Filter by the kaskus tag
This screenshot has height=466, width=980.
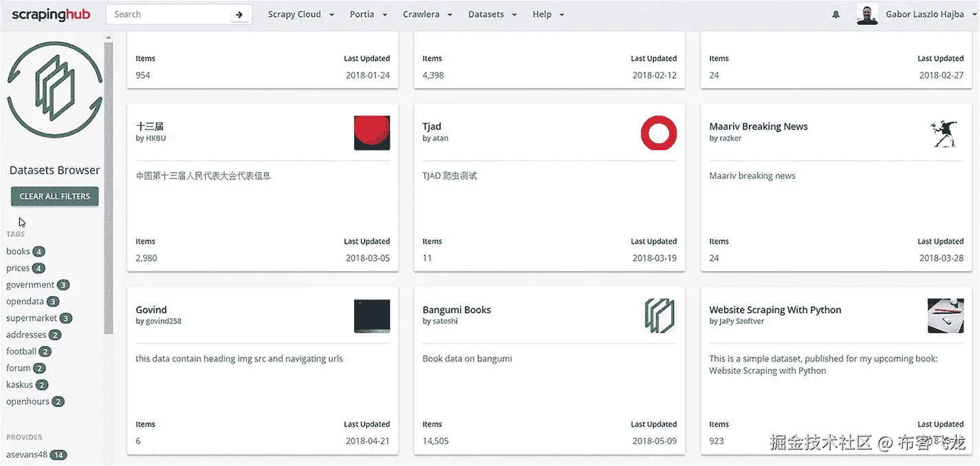click(27, 385)
